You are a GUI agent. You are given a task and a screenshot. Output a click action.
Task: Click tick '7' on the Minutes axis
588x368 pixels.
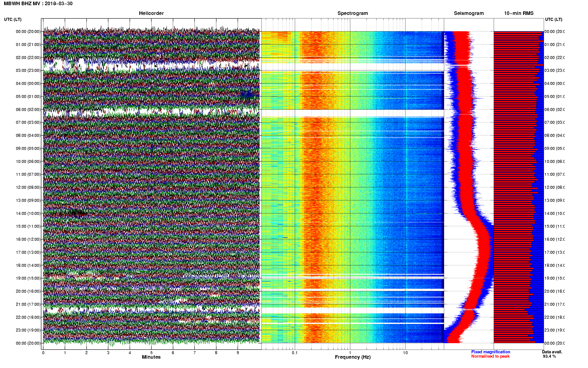click(x=195, y=353)
